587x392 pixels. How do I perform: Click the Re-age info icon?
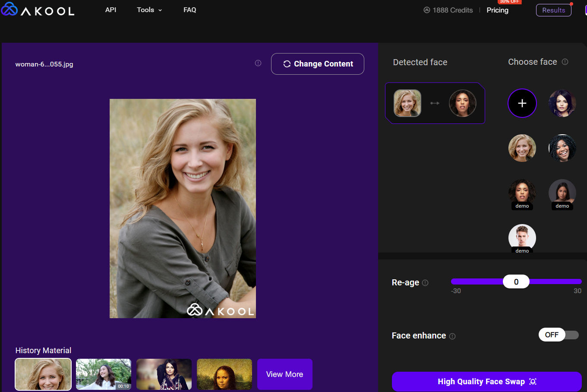tap(425, 283)
